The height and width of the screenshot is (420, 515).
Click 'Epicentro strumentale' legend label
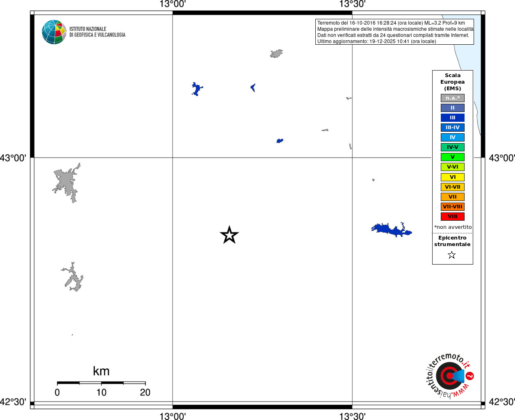point(452,241)
